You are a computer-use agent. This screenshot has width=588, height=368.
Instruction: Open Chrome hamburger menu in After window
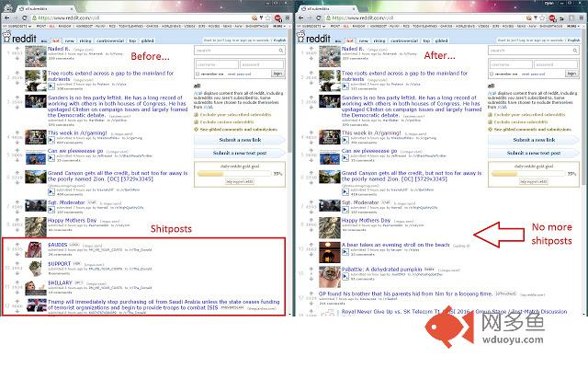[x=582, y=18]
